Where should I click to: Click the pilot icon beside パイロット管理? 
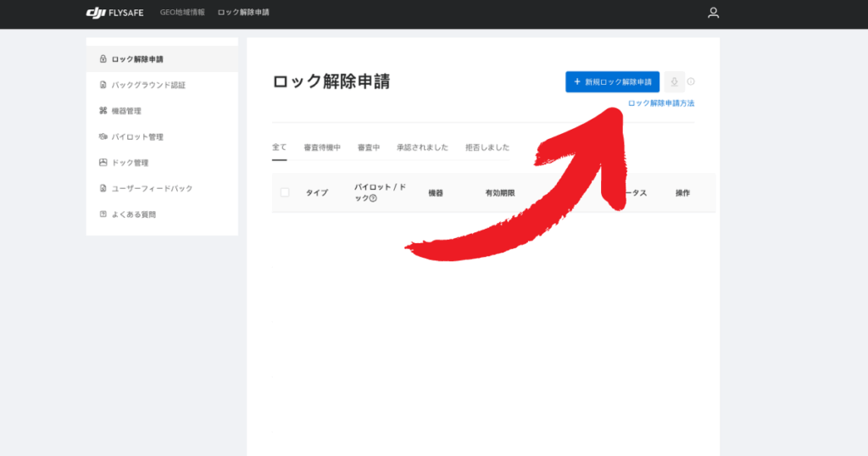pos(103,136)
